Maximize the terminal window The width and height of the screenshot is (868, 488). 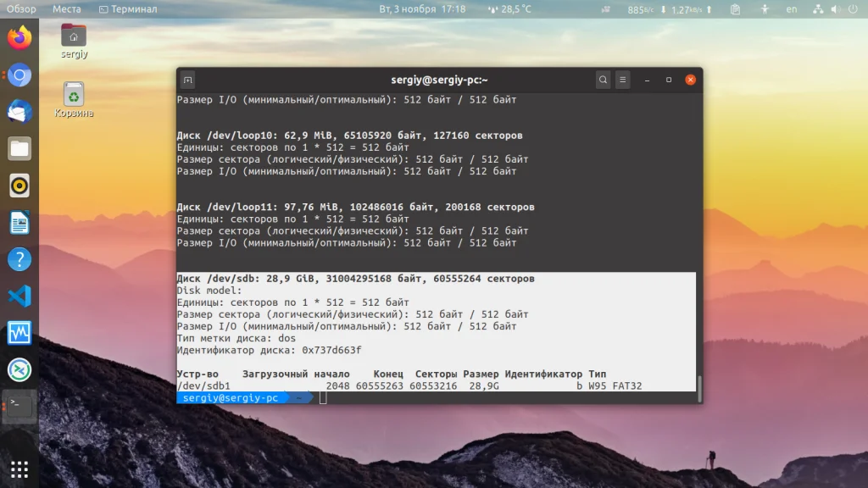(669, 80)
